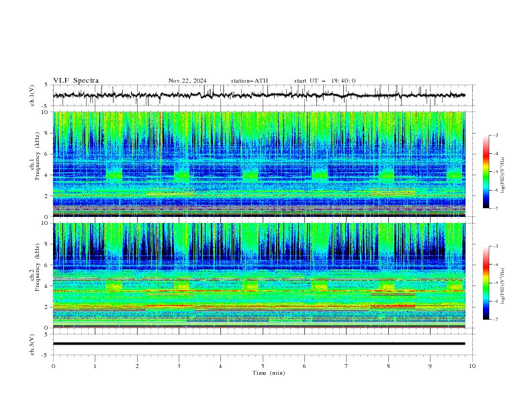Viewport: 532px width, 411px height.
Task: Select the date "Nov.22, 2024" in header
Action: pos(187,81)
